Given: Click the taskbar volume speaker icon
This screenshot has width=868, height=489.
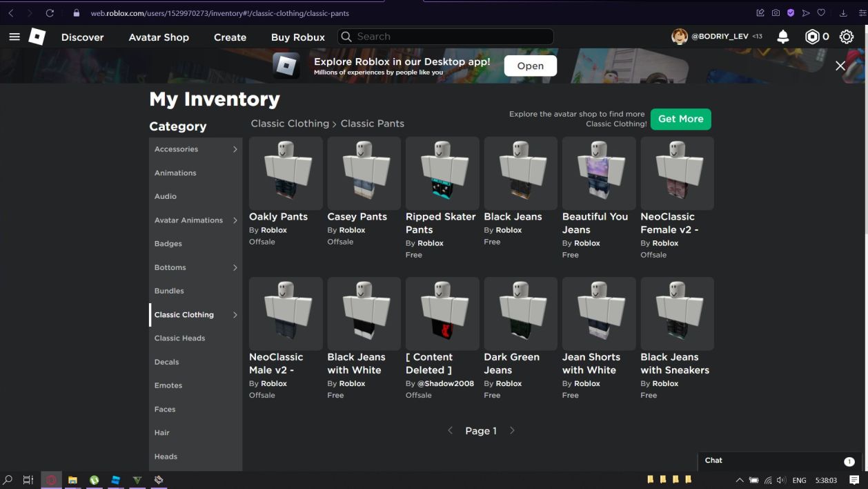Looking at the screenshot, I should (x=781, y=480).
